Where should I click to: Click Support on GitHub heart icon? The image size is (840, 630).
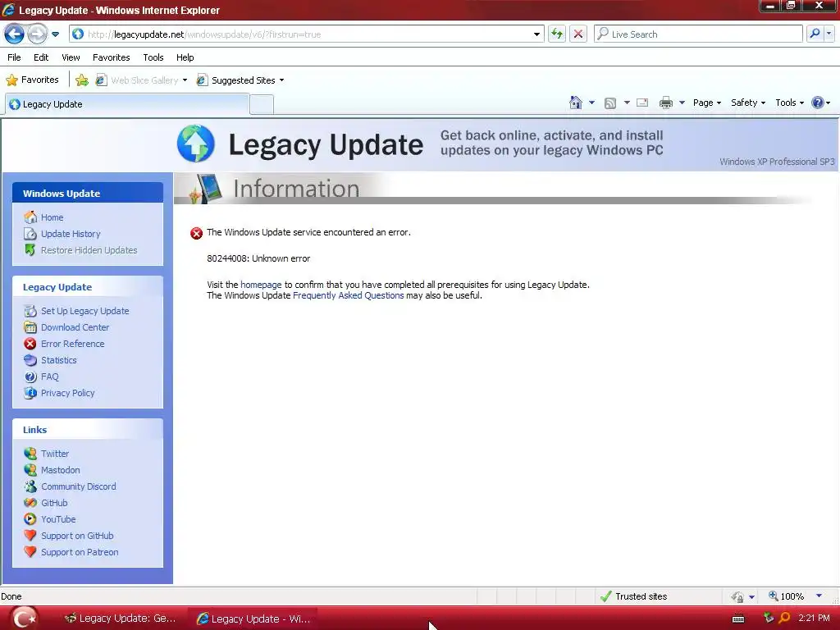coord(30,535)
